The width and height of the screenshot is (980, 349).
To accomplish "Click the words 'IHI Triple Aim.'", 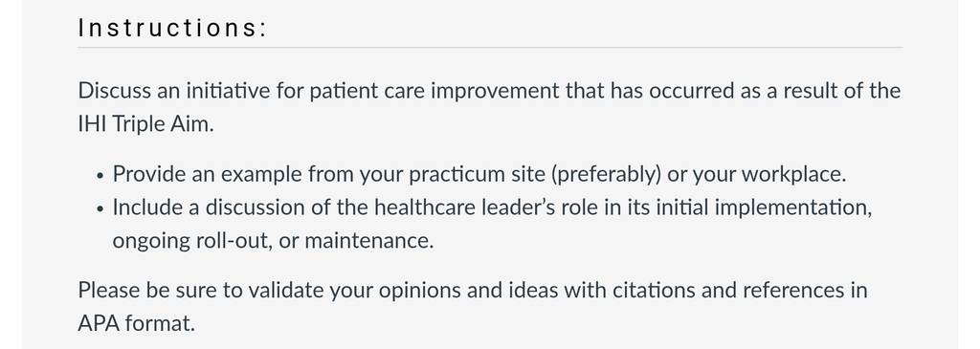I will [145, 123].
